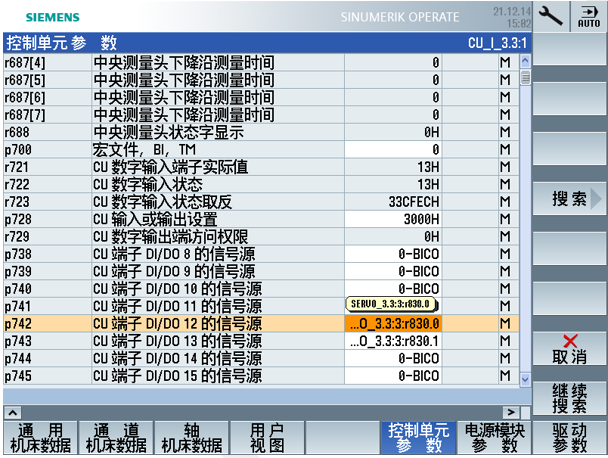Click the 继续搜索 continue search softkey
The image size is (608, 458).
click(569, 398)
